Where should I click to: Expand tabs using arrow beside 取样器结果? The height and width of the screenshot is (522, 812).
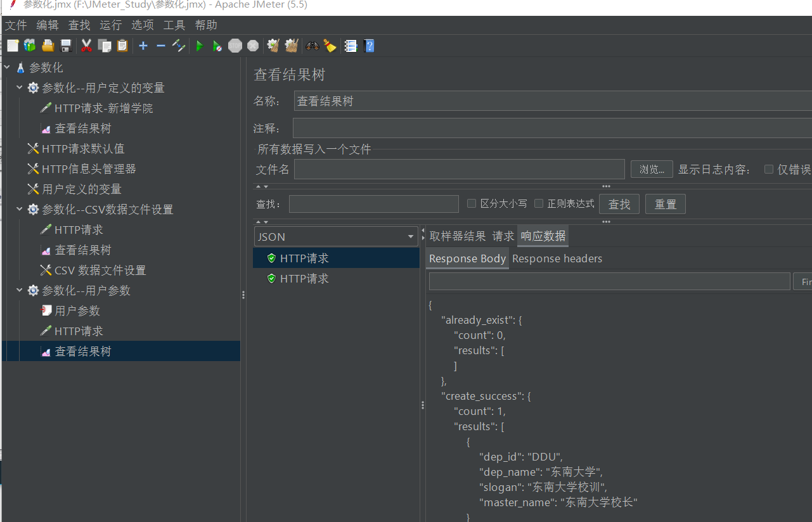coord(424,237)
